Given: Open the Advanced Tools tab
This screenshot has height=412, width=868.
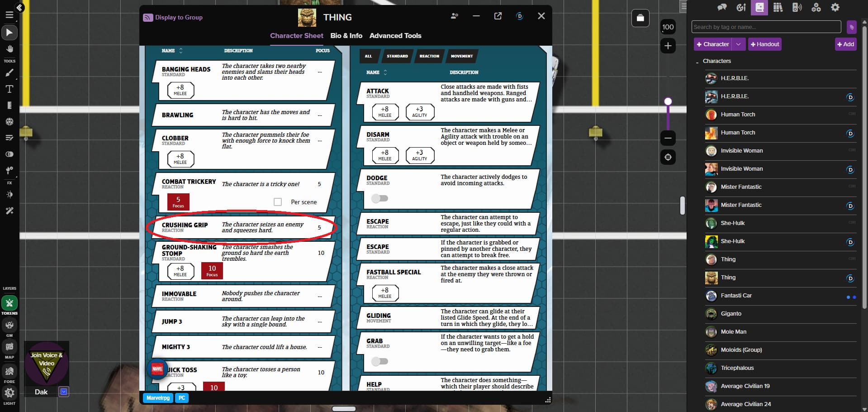Looking at the screenshot, I should [395, 36].
